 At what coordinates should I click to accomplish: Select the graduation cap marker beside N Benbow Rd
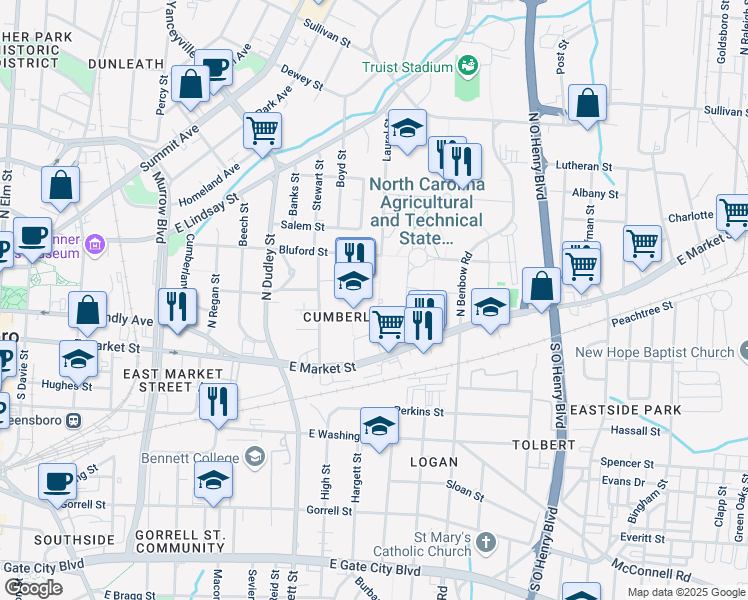pyautogui.click(x=490, y=311)
